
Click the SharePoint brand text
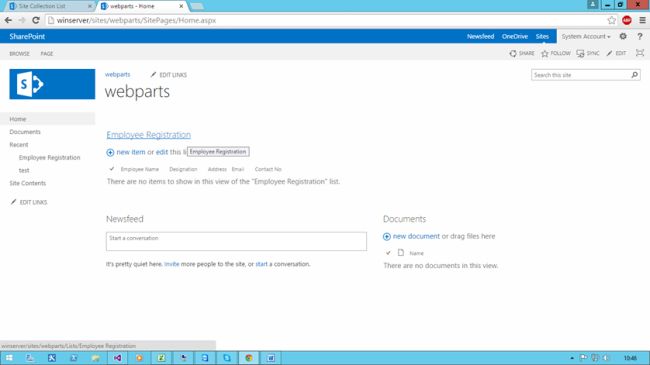click(x=27, y=36)
